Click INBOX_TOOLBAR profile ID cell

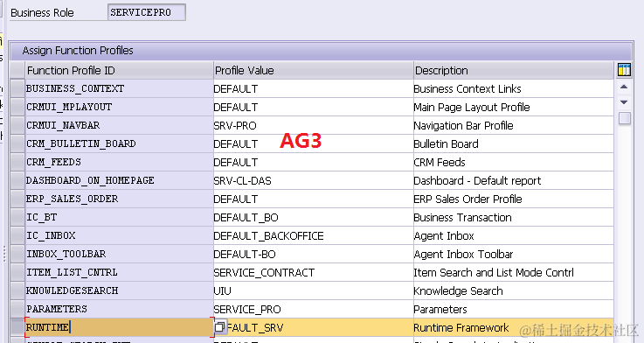(119, 254)
